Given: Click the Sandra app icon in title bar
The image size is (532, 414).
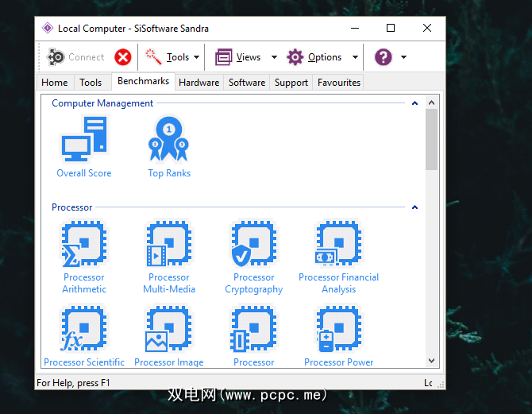Looking at the screenshot, I should click(x=48, y=28).
